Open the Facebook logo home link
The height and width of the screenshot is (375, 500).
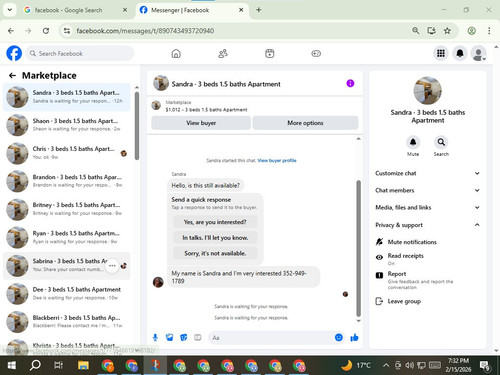(14, 53)
